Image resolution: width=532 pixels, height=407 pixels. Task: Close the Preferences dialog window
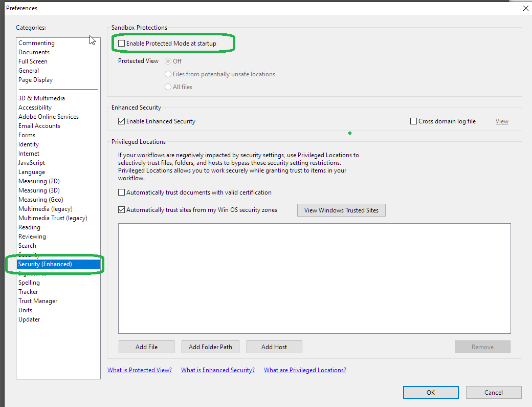click(x=525, y=8)
